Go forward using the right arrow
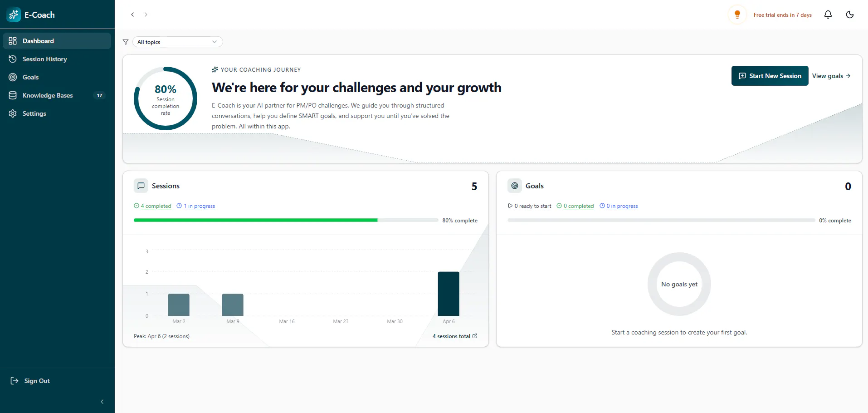 tap(146, 15)
